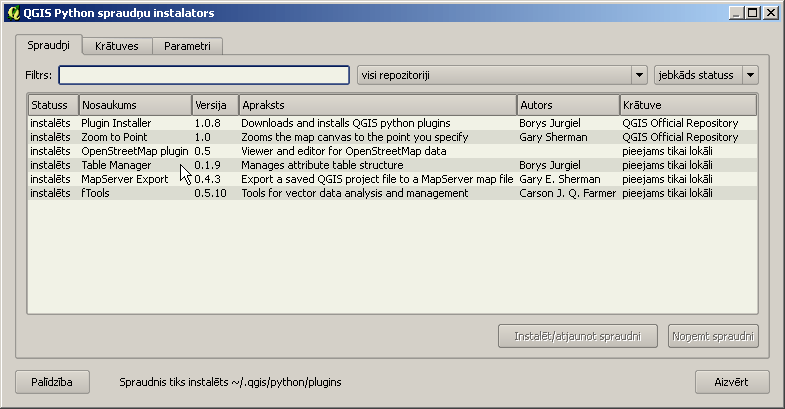Click 'Viewer and editor for OpenStreetMap data'
The width and height of the screenshot is (785, 409).
pos(343,151)
